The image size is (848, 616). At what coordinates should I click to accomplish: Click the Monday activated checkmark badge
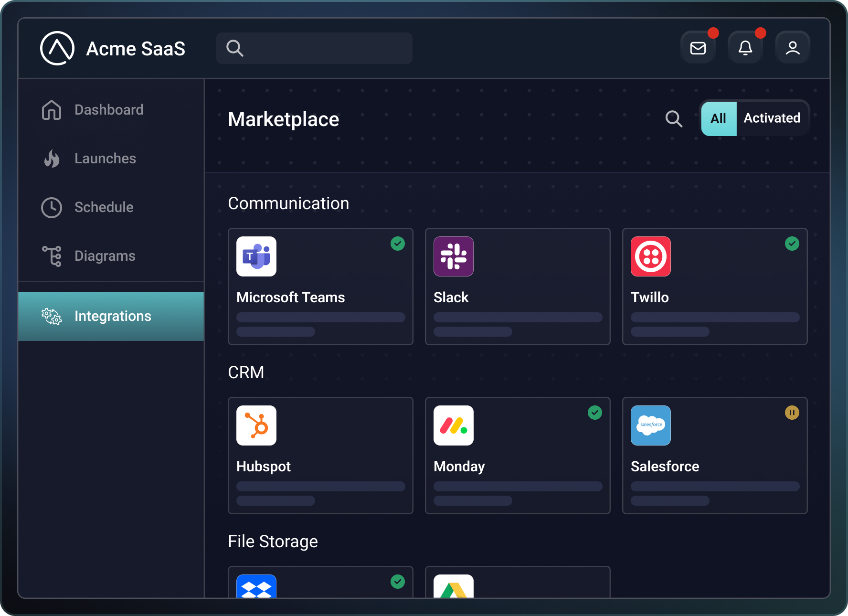pyautogui.click(x=595, y=413)
